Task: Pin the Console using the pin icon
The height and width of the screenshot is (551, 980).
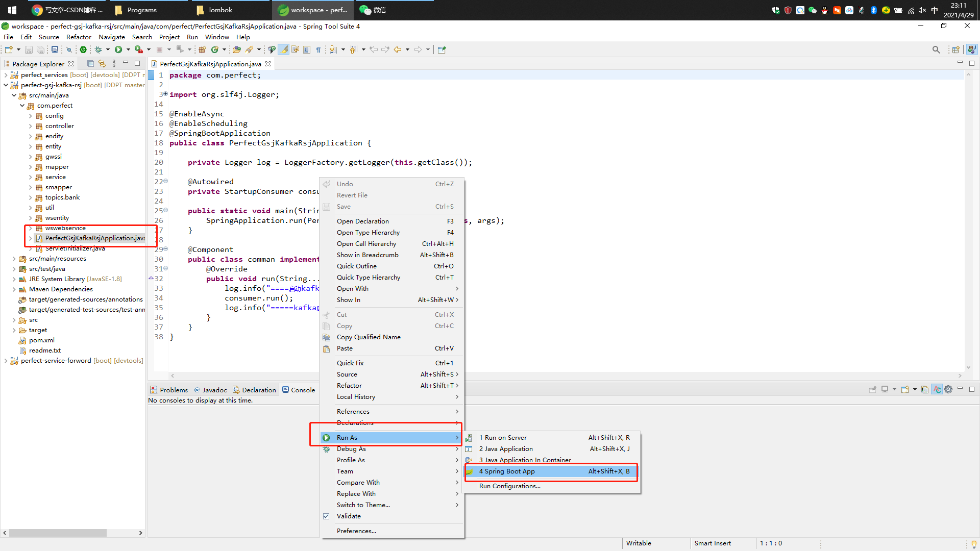Action: click(873, 389)
